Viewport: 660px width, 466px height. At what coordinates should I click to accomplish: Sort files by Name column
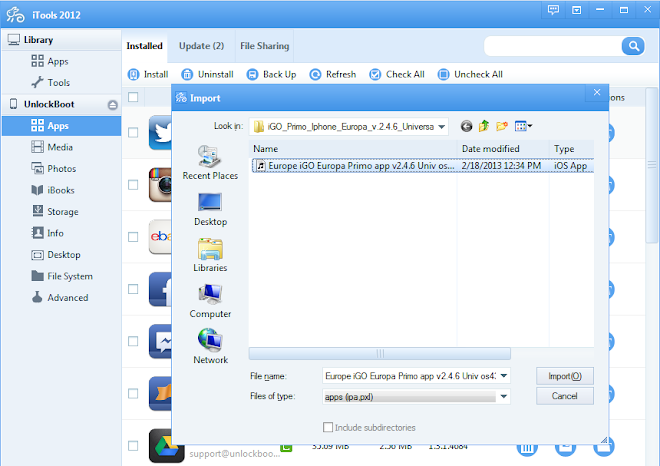[x=353, y=149]
